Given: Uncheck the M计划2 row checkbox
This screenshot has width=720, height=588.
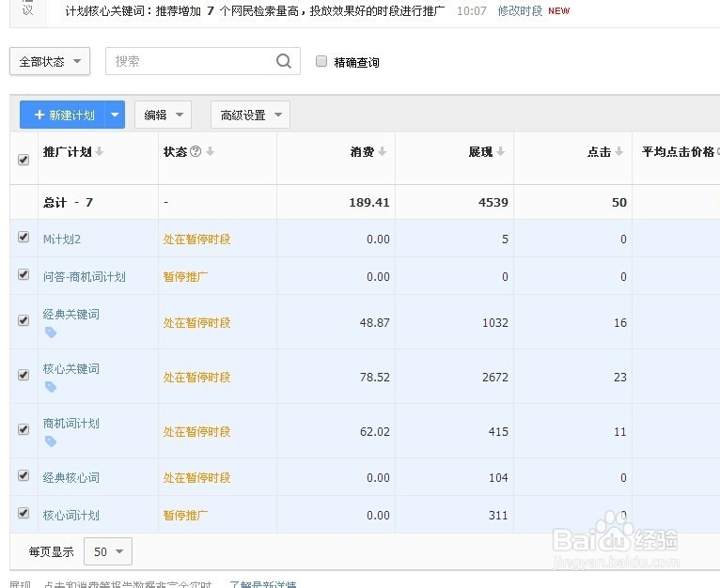Looking at the screenshot, I should [23, 237].
